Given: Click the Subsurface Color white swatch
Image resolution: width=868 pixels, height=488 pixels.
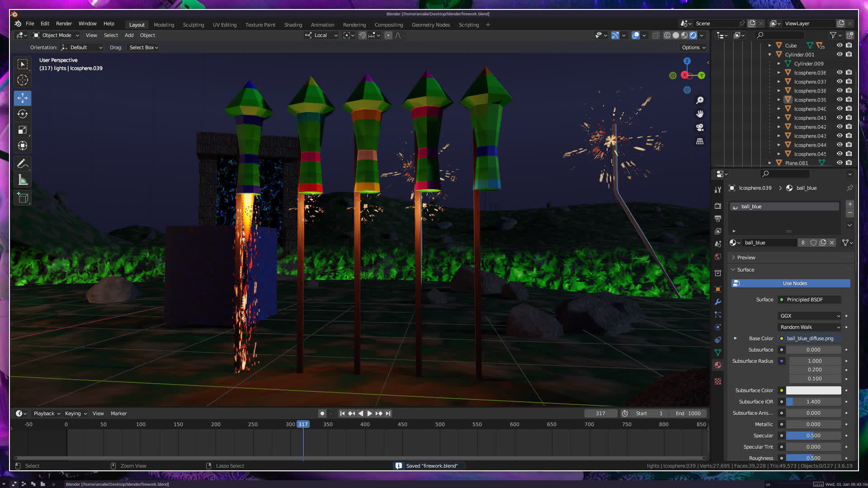Looking at the screenshot, I should (813, 390).
